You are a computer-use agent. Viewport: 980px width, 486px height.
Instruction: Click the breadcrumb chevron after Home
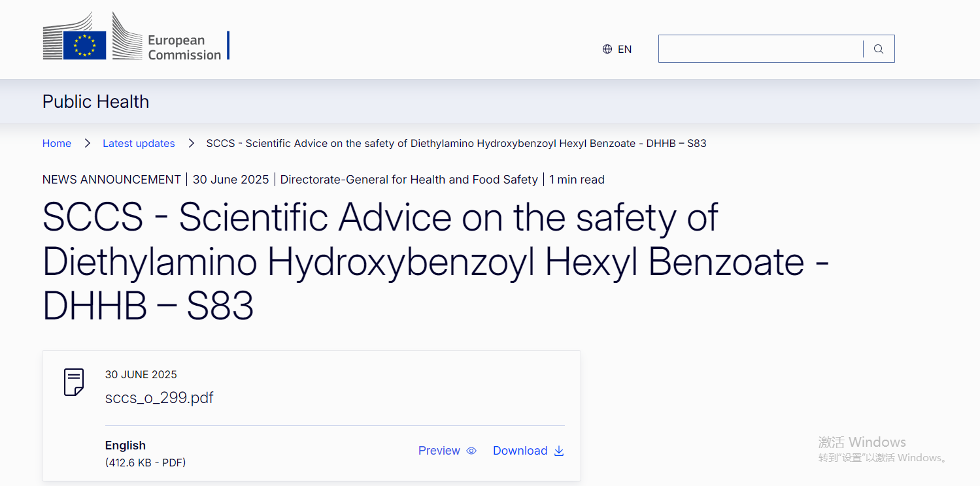tap(87, 143)
